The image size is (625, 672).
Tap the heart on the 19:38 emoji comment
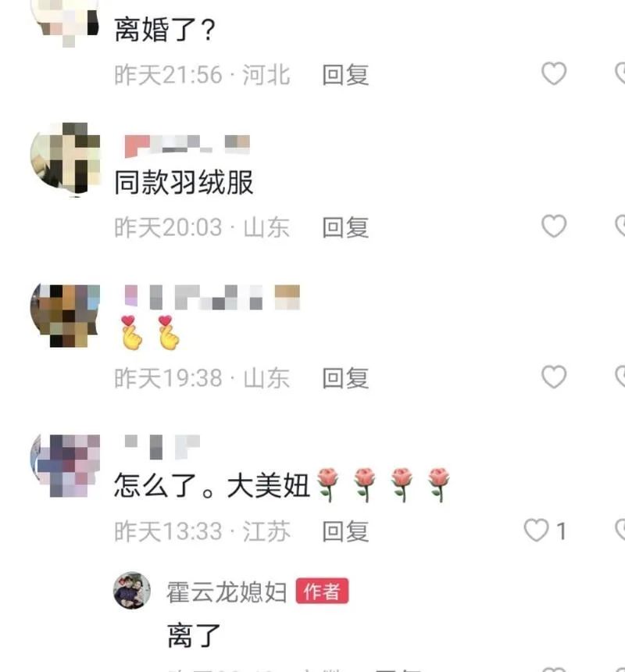tap(554, 377)
